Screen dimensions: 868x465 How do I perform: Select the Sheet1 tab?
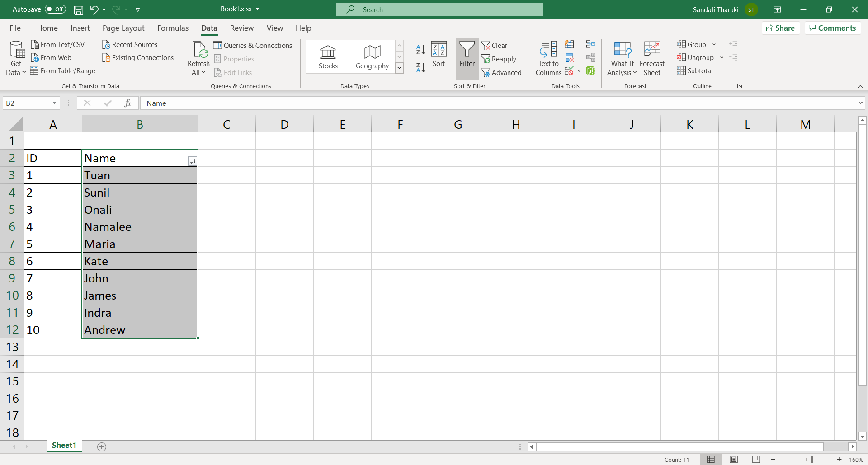point(64,445)
